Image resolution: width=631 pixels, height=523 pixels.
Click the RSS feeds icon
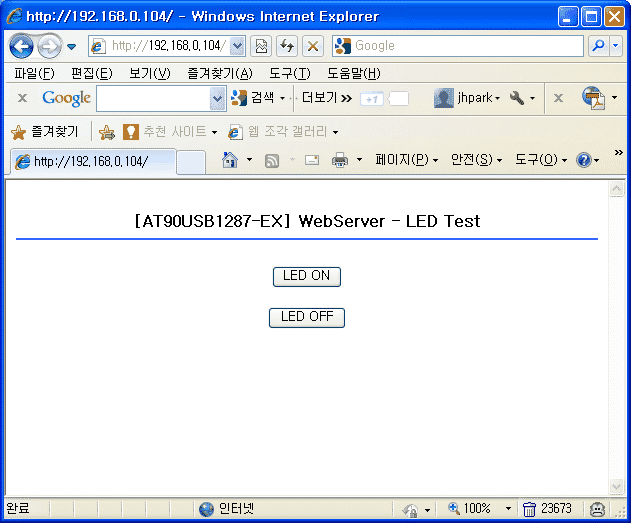272,161
